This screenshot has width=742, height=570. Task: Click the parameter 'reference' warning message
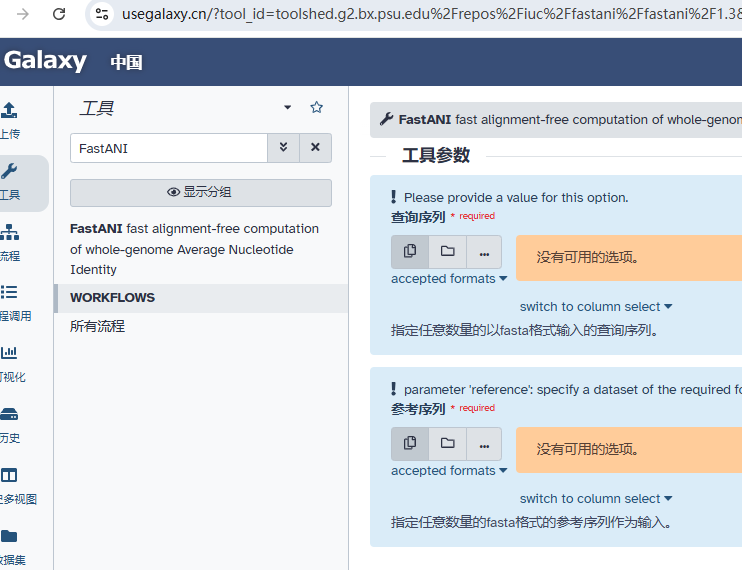tap(573, 389)
